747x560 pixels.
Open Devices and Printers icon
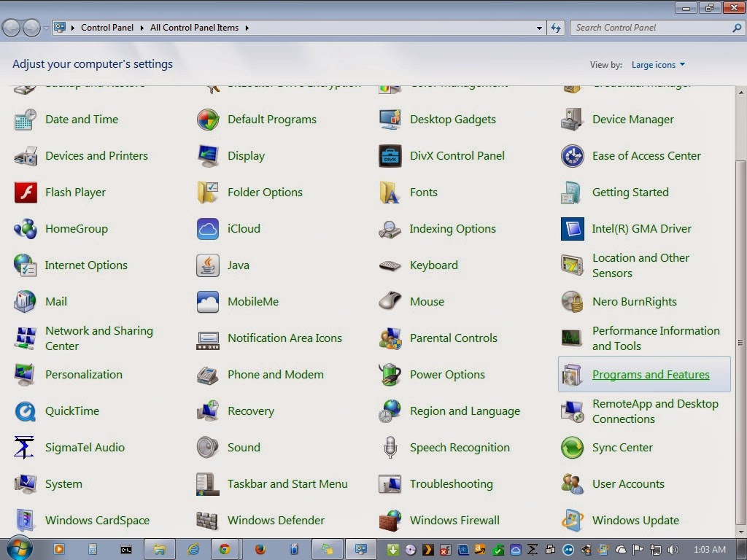(26, 156)
